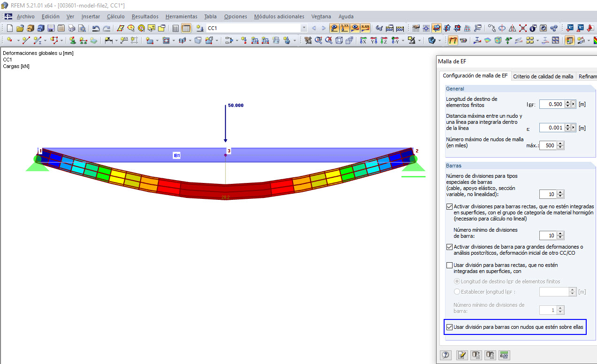Click the deformation display icon
Viewport: 597px width, 364px height.
pyautogui.click(x=453, y=41)
